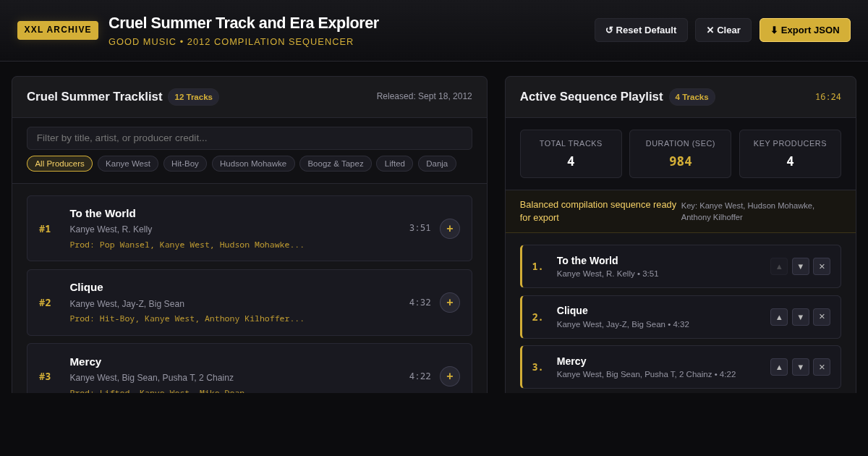
Task: Click playlist item 3 Mercy title
Action: 571,361
